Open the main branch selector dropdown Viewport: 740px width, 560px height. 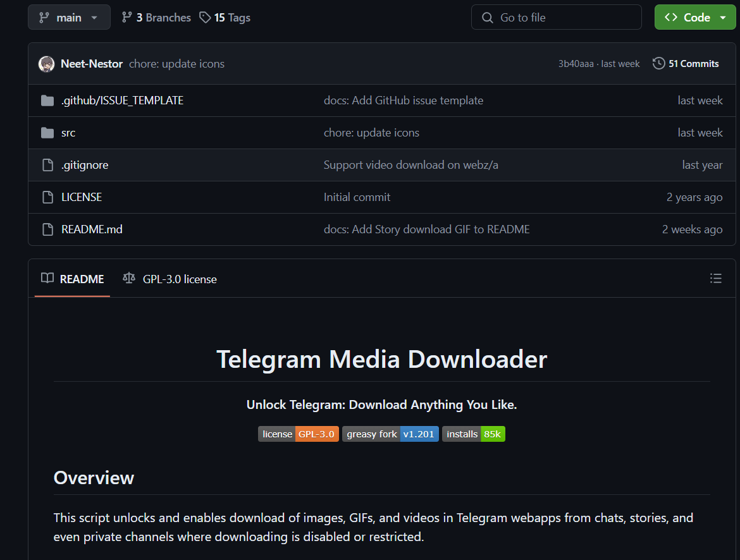point(69,17)
